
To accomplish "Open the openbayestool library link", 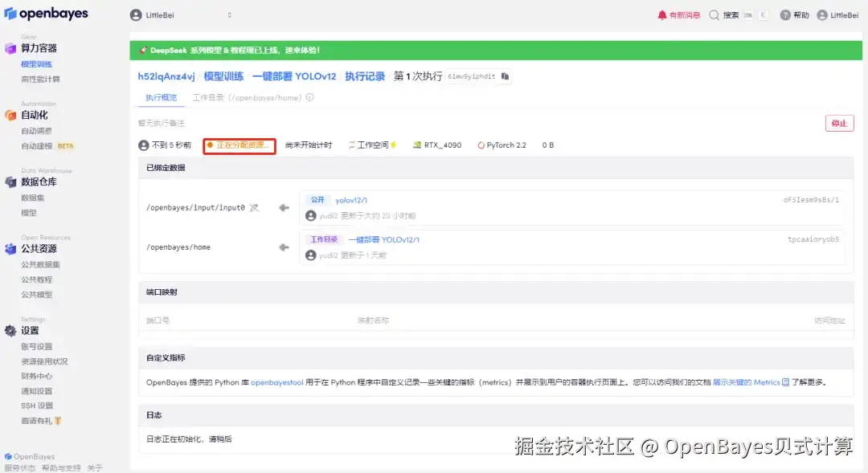I will [x=276, y=382].
